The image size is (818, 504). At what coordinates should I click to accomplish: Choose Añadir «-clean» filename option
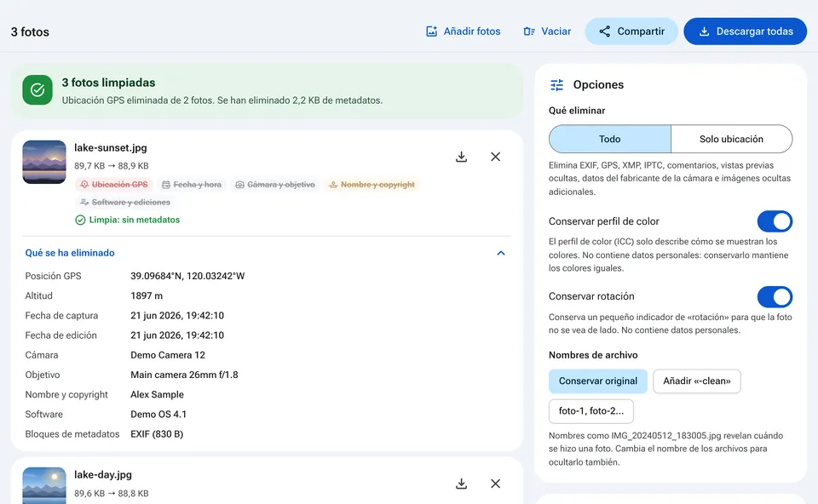point(696,381)
